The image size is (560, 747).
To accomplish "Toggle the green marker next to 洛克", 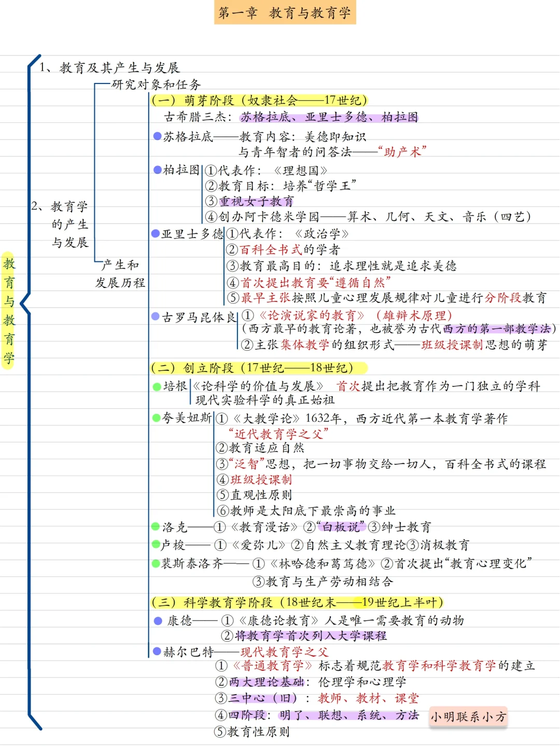I will tap(155, 528).
